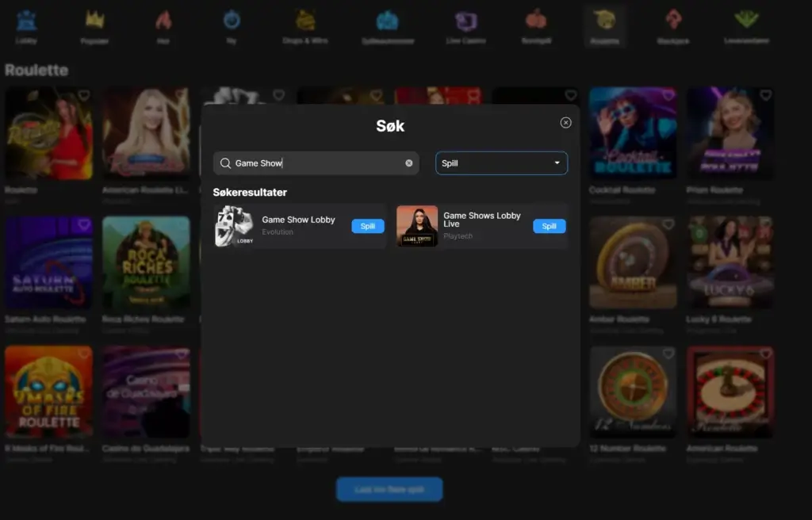
Task: Favorite the Saturn Auto Roulette game
Action: tap(84, 225)
